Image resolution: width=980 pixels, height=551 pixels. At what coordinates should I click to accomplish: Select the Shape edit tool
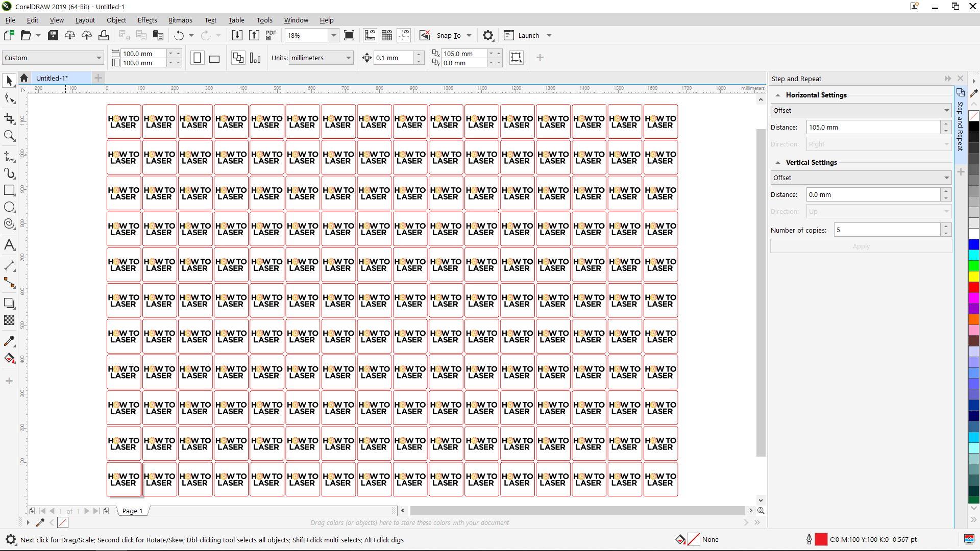[9, 98]
